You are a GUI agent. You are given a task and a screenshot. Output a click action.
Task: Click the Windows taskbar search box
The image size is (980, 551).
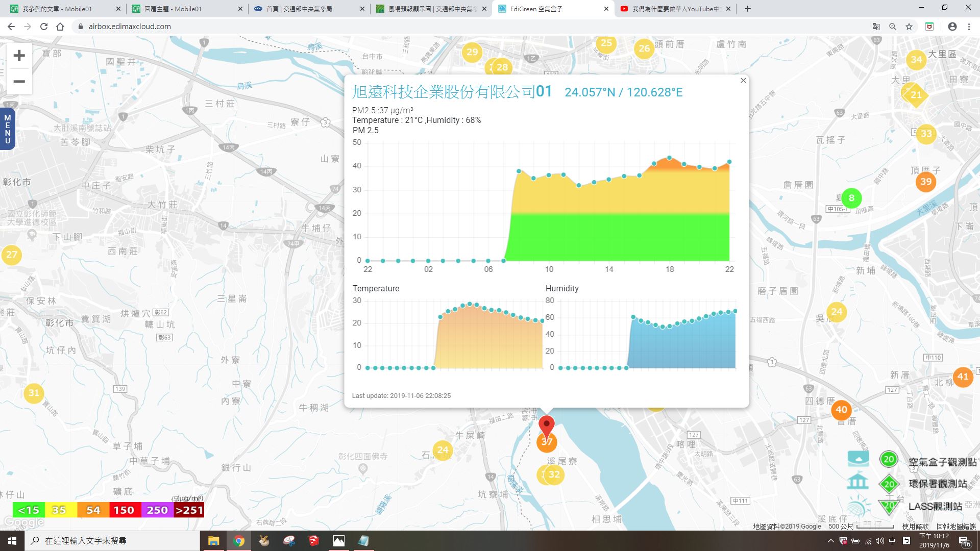112,541
